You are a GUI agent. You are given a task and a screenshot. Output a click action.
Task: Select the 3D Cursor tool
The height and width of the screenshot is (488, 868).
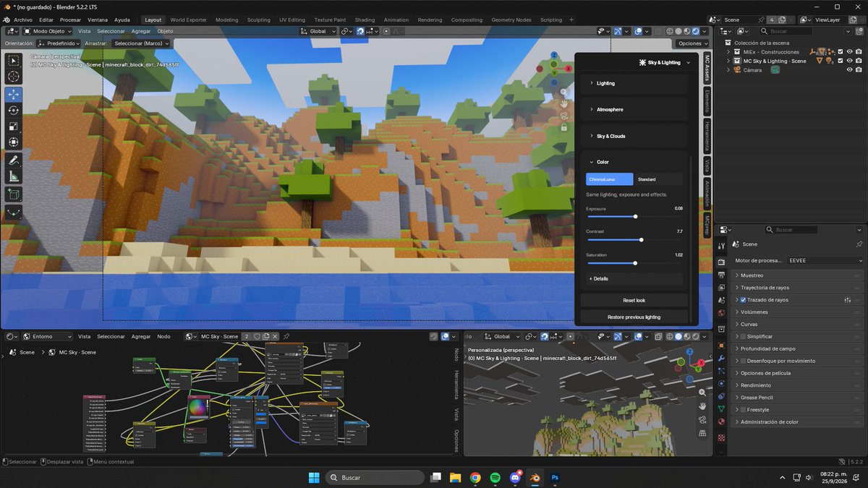coord(14,77)
